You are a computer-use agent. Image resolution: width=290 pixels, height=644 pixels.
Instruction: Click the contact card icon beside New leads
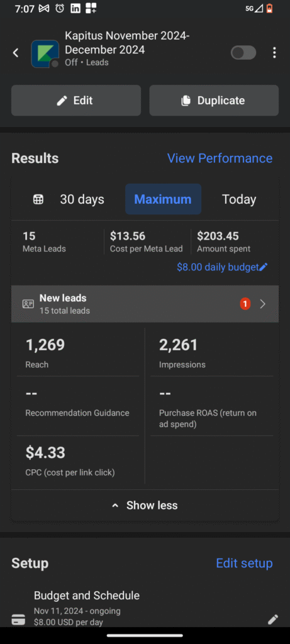(x=28, y=304)
